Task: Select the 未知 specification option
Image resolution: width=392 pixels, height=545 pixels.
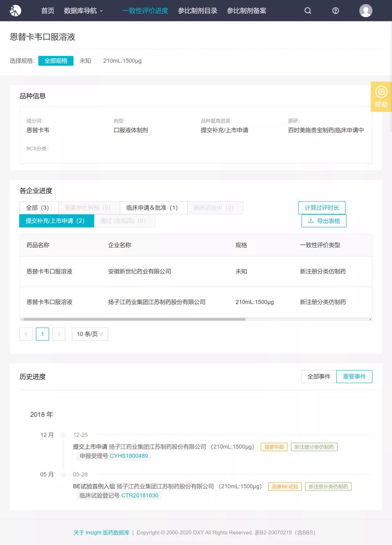Action: point(85,61)
